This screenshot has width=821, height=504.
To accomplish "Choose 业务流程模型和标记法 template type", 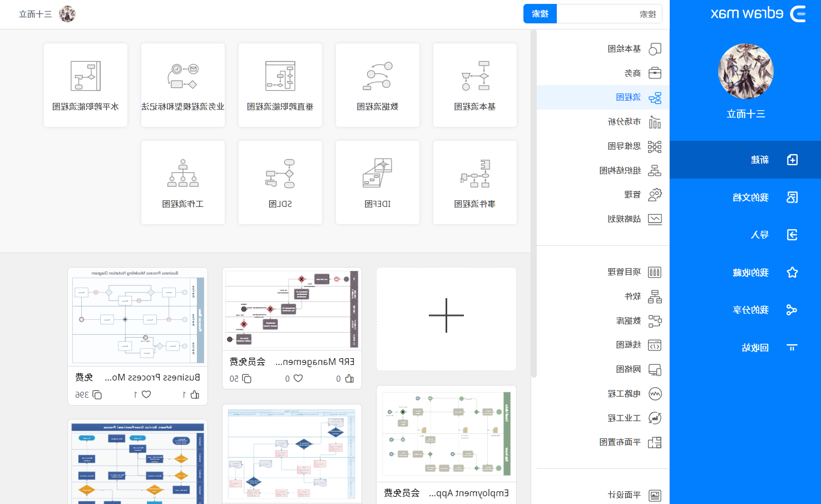I will (x=183, y=85).
